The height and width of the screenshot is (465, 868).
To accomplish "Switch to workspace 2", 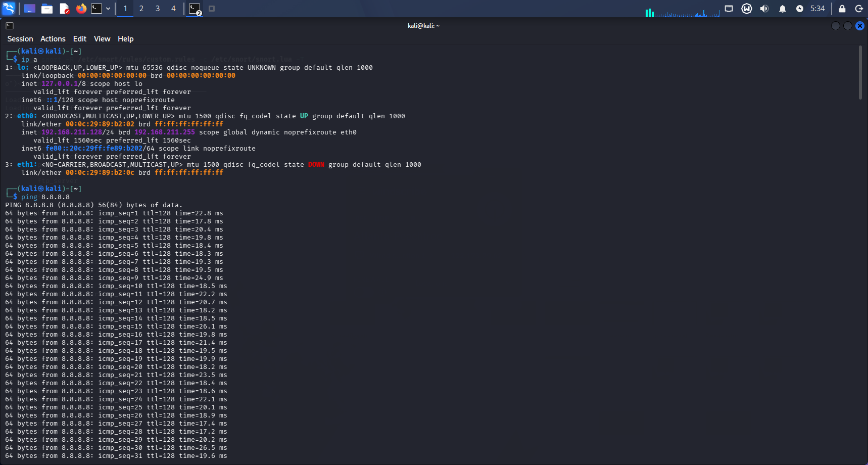I will point(141,9).
